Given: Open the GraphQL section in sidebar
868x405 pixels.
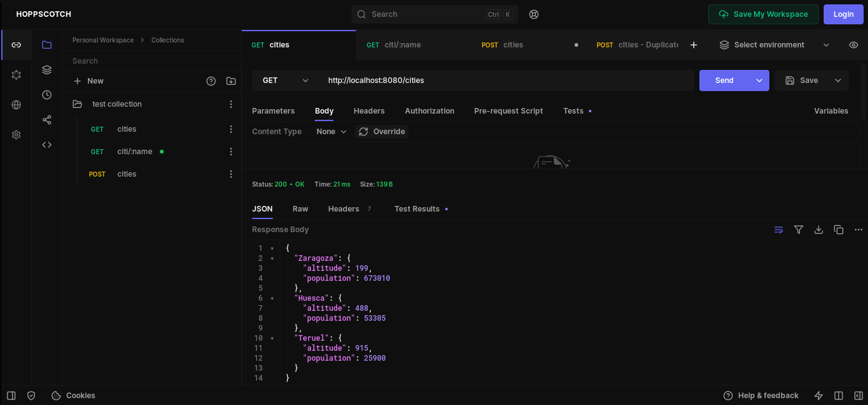Looking at the screenshot, I should point(16,75).
